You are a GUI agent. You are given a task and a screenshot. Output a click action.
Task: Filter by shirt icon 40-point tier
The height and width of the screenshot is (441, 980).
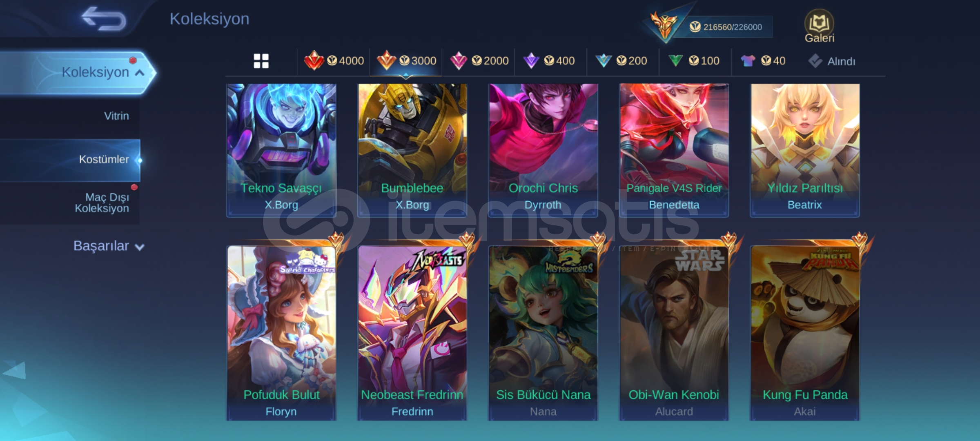pyautogui.click(x=763, y=61)
